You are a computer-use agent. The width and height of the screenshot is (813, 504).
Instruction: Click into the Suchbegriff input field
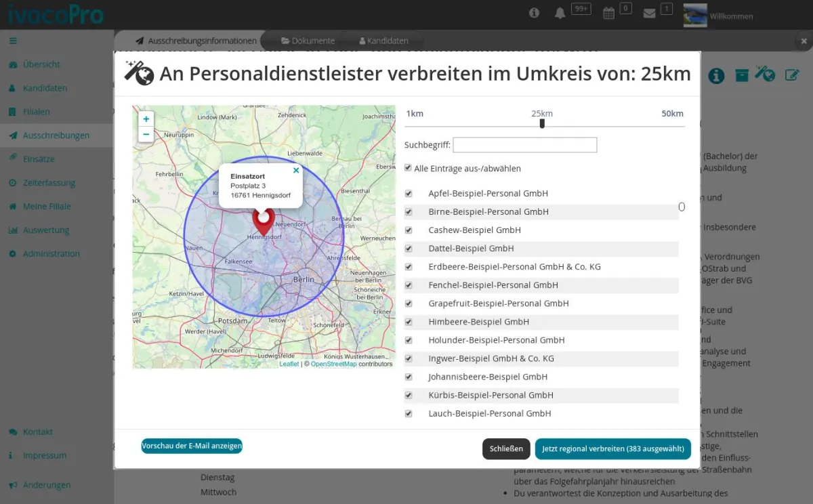(x=524, y=144)
